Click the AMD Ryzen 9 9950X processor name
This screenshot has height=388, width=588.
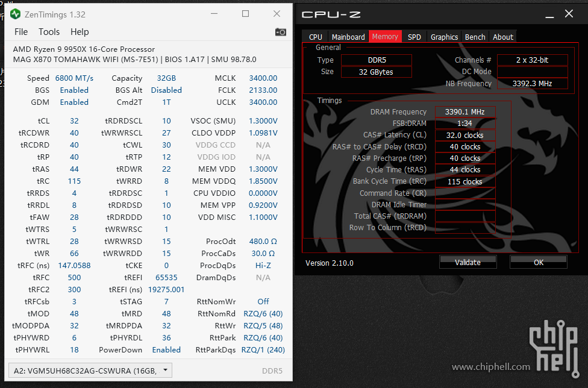pyautogui.click(x=84, y=49)
